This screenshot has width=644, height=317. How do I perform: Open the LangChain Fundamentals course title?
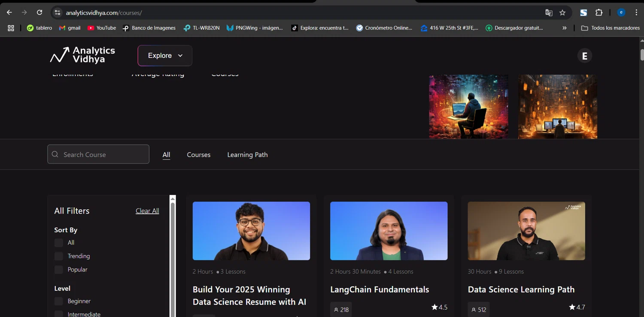point(380,290)
